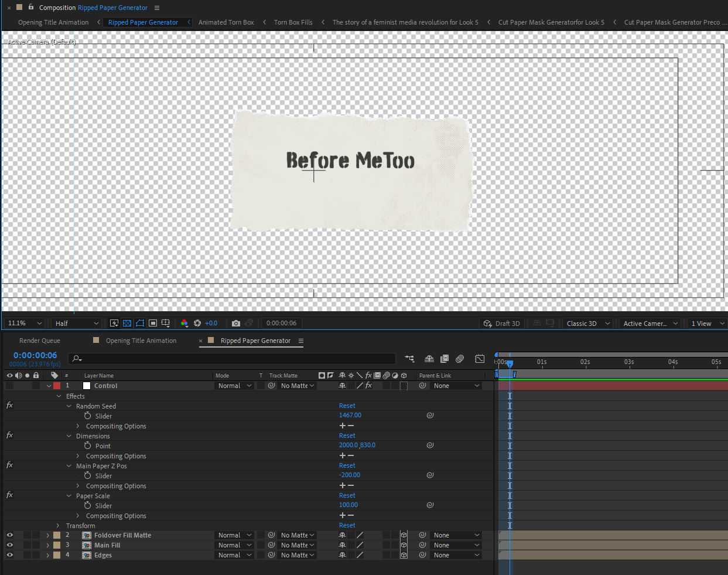This screenshot has height=575, width=728.
Task: Toggle visibility of the Main Fill layer
Action: (x=8, y=545)
